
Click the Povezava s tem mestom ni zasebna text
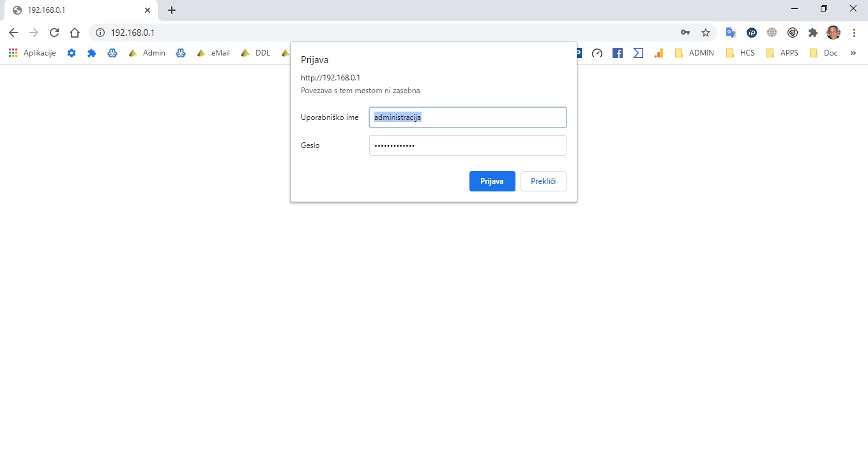[360, 91]
